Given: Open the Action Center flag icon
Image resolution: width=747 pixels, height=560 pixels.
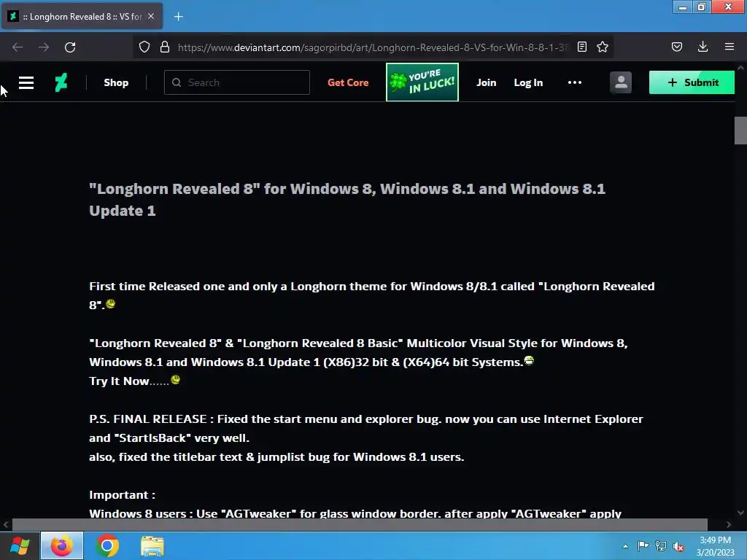Looking at the screenshot, I should pyautogui.click(x=643, y=545).
